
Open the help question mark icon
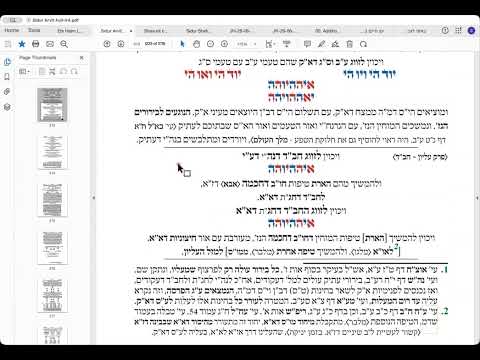click(445, 30)
